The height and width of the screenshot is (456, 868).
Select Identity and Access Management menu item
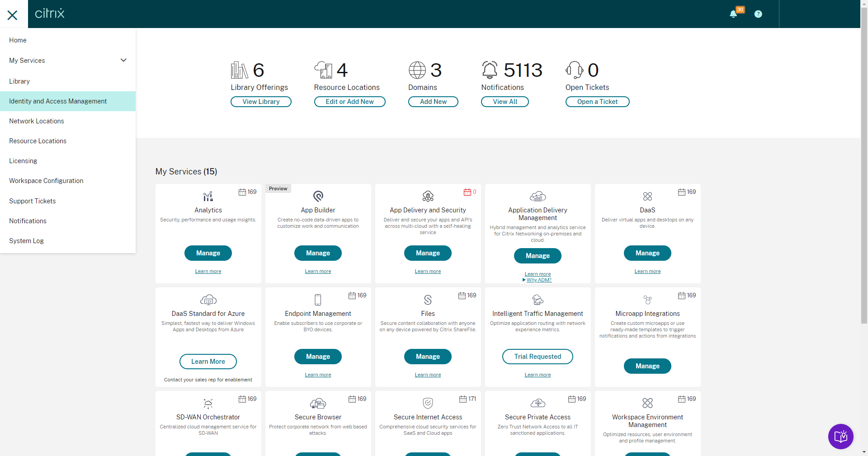(68, 101)
